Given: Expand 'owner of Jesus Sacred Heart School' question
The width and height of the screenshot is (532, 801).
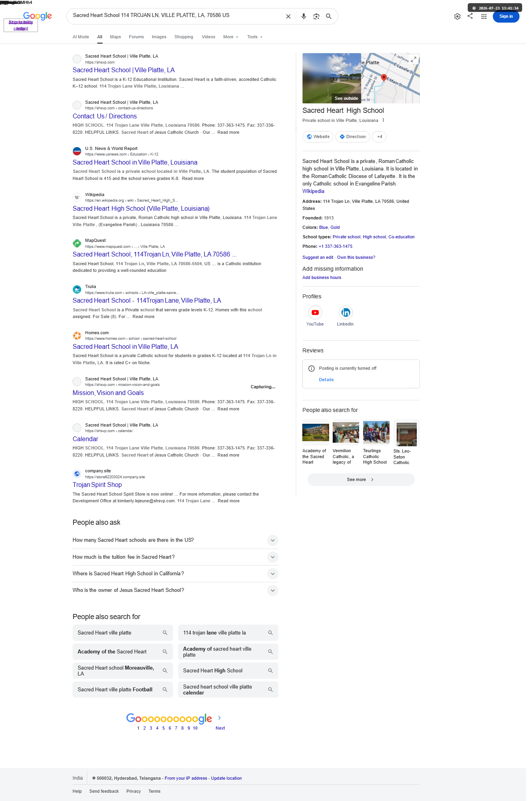Looking at the screenshot, I should pos(273,590).
